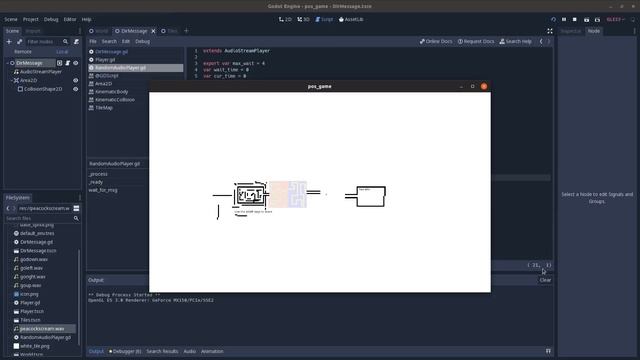The height and width of the screenshot is (360, 640).
Task: Play the edited scene
Action: point(587,19)
